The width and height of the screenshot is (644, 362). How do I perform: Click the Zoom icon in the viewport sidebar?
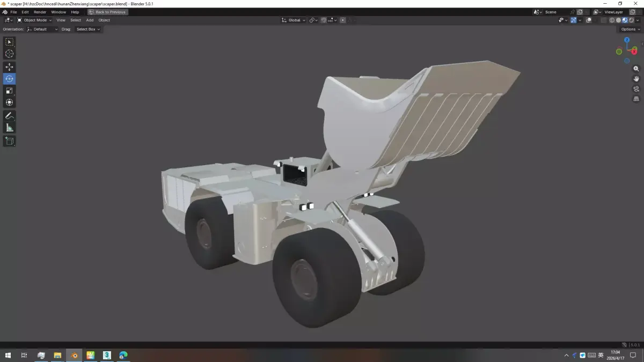pos(636,69)
